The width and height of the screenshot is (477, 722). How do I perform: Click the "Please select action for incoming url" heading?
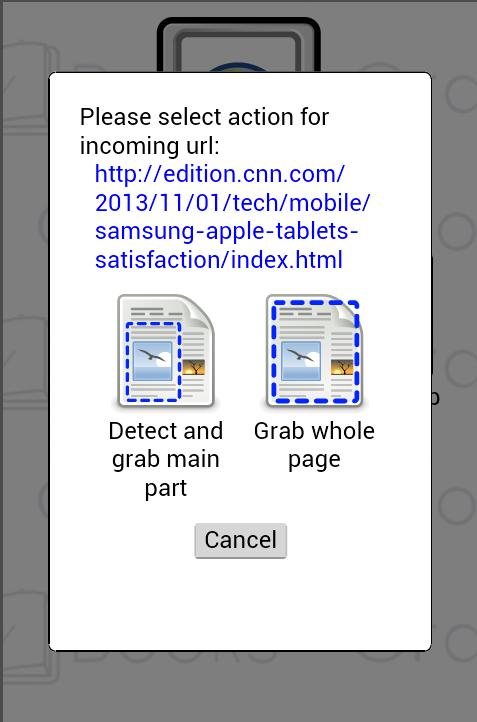(x=204, y=131)
